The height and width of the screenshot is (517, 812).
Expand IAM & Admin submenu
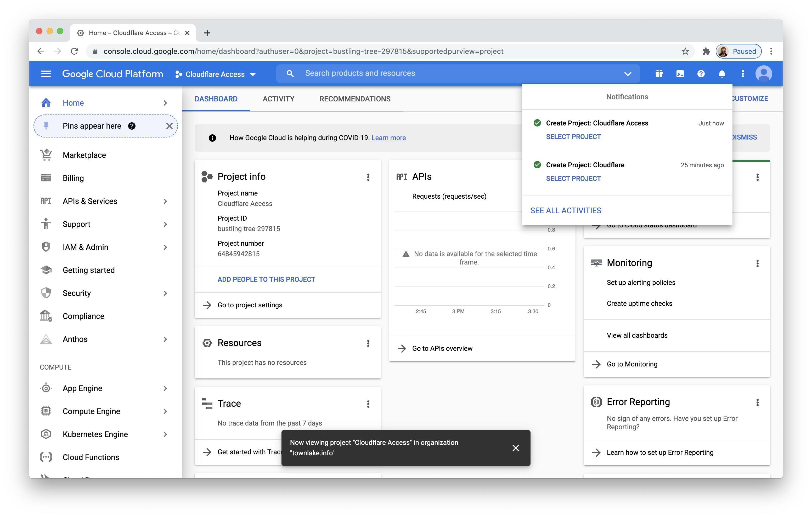pos(165,247)
